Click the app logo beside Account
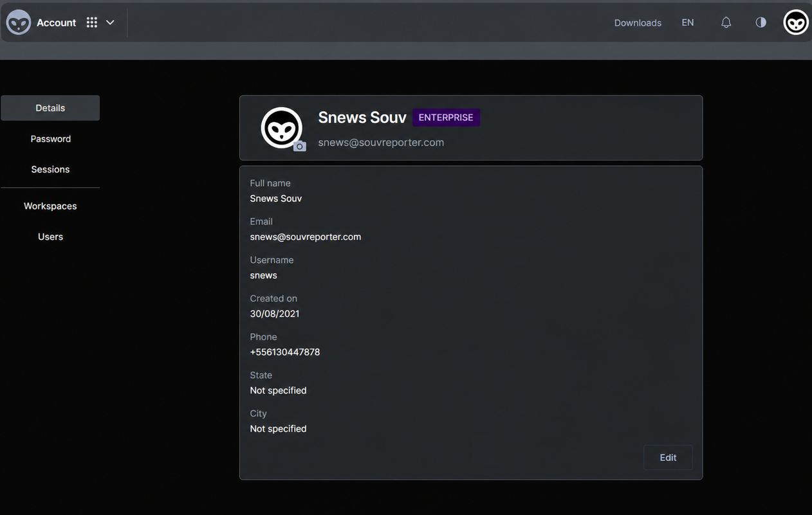 click(19, 23)
